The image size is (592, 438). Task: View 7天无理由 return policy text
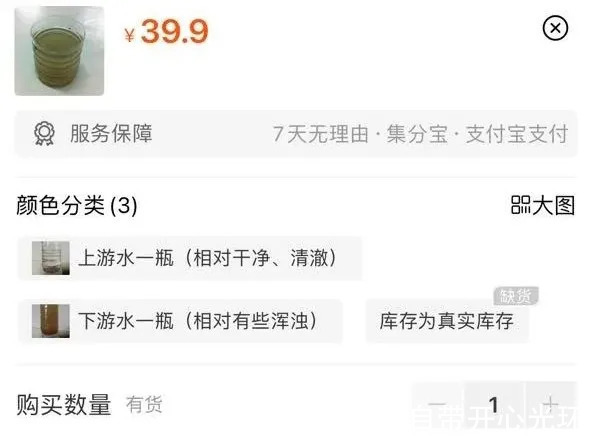click(x=321, y=134)
